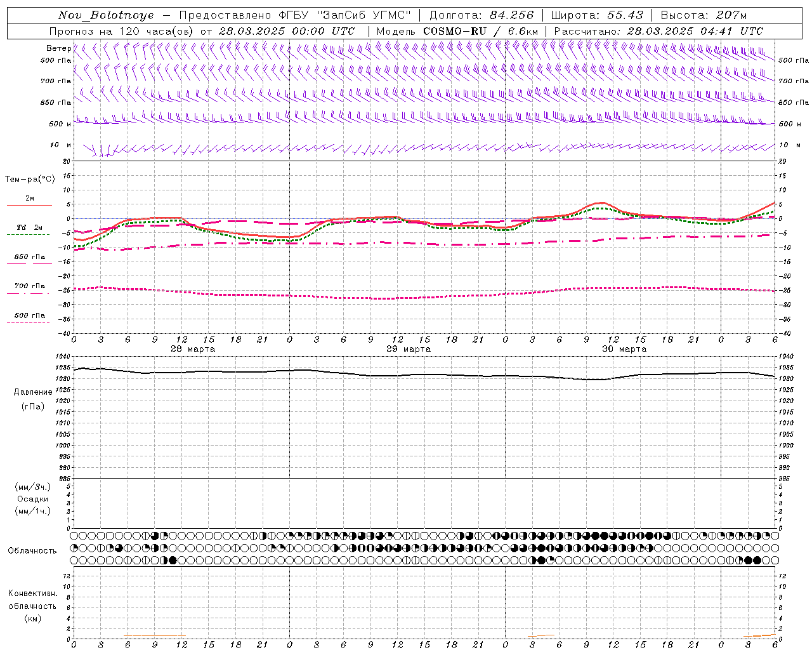Click "700 гПа" temperature legend entry
Viewport: 812px width, 650px height.
(x=30, y=286)
